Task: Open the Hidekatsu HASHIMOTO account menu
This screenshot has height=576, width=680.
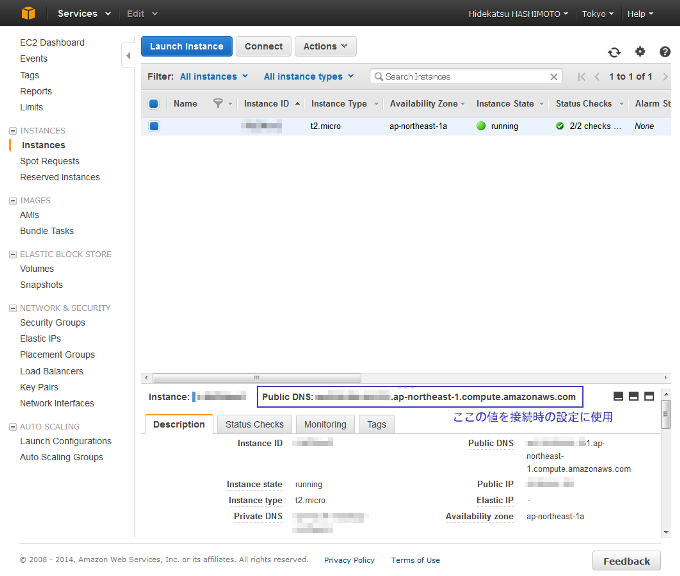Action: pos(518,14)
